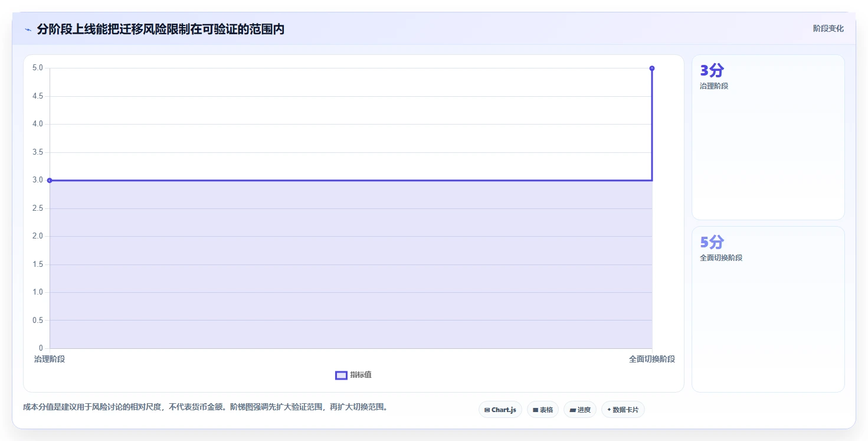868x441 pixels.
Task: Click the trend icon beside the title
Action: click(28, 30)
